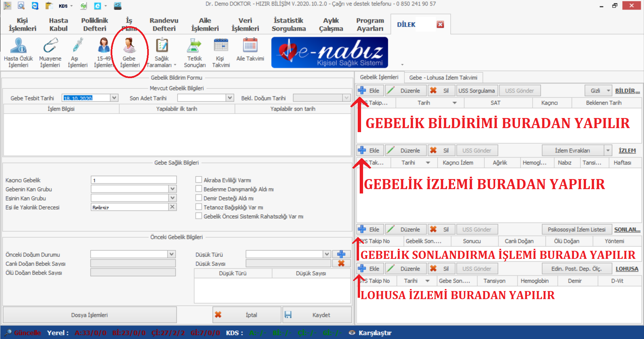Switch to Gebe - Lohusa İzlem Takvimi tab
The width and height of the screenshot is (644, 339).
coord(443,77)
